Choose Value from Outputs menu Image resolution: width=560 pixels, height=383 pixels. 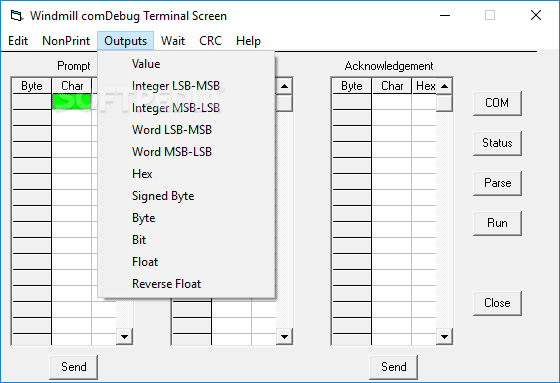(x=186, y=64)
